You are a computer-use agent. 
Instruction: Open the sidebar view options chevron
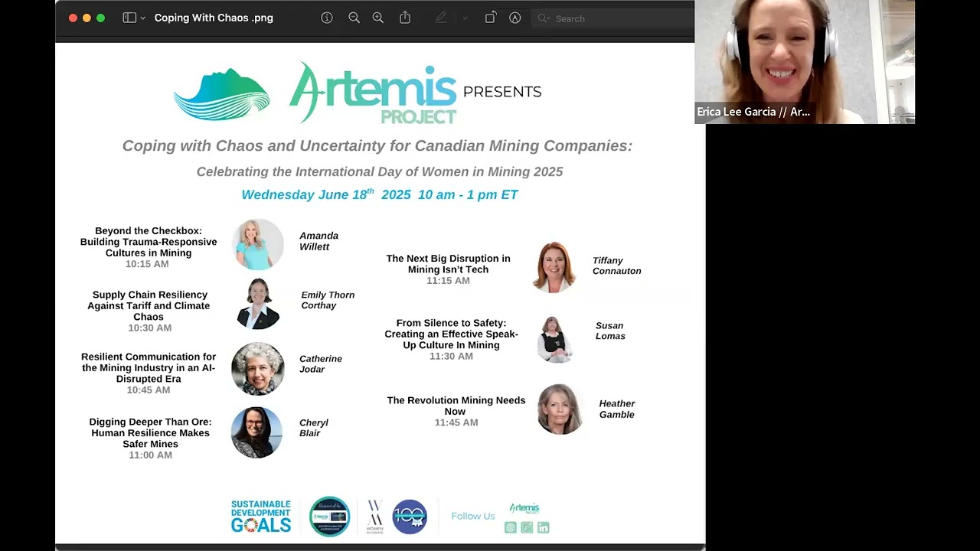[x=142, y=18]
